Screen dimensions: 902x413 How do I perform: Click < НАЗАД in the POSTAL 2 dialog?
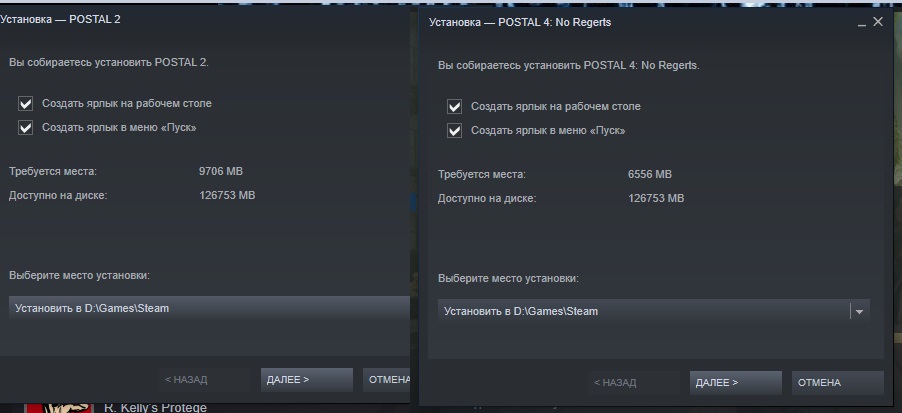click(x=205, y=380)
